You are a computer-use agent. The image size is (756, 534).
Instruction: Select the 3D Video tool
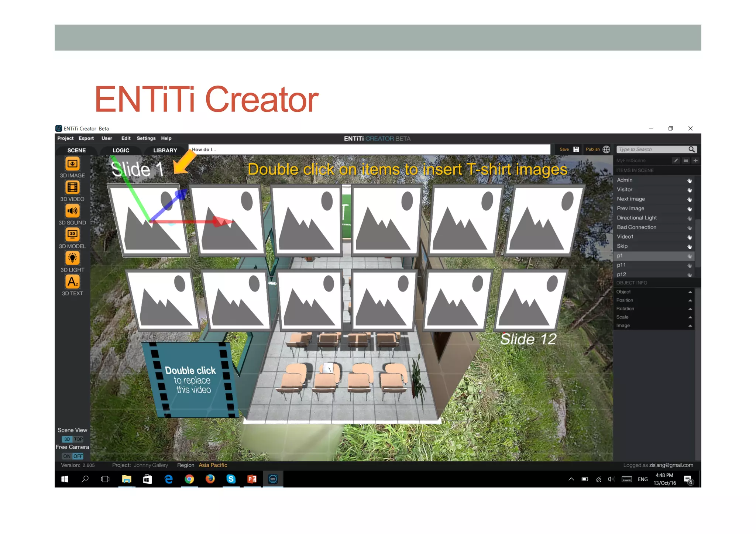(72, 187)
